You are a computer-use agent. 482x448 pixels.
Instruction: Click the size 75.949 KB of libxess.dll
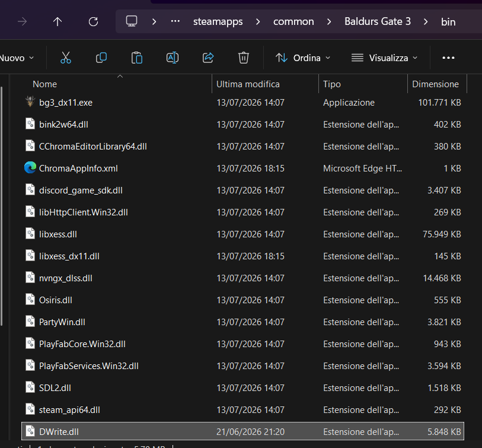(442, 234)
